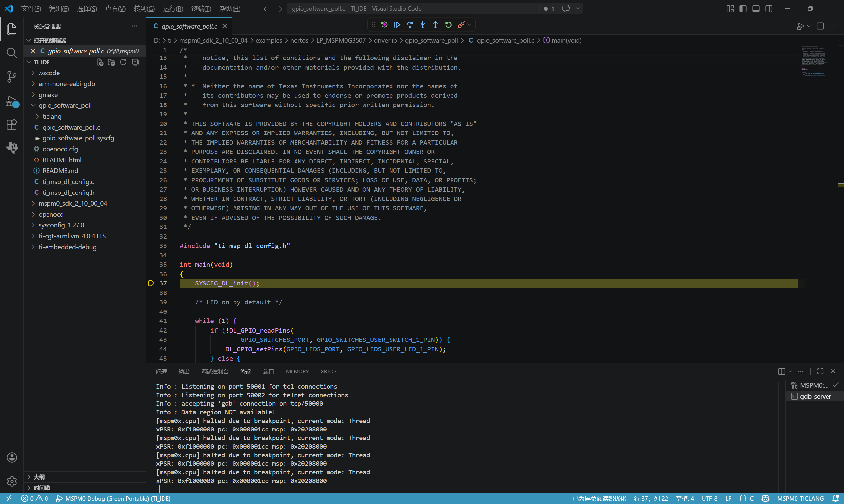Viewport: 844px width, 504px height.
Task: Open the Manage gear menu
Action: [12, 481]
